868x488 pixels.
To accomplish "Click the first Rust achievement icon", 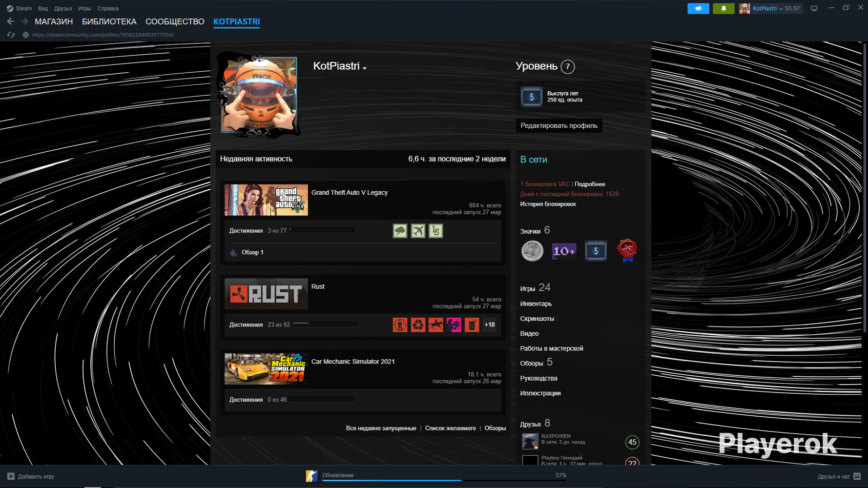I will pos(400,325).
